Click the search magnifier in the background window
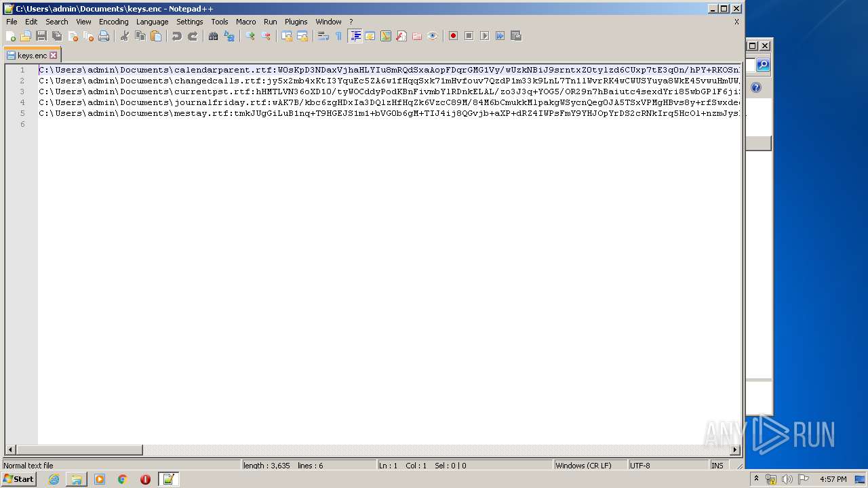Viewport: 868px width, 488px height. click(x=763, y=65)
